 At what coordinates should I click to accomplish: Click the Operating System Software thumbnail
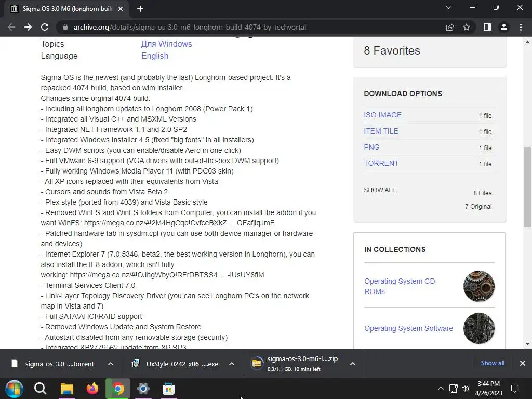478,328
